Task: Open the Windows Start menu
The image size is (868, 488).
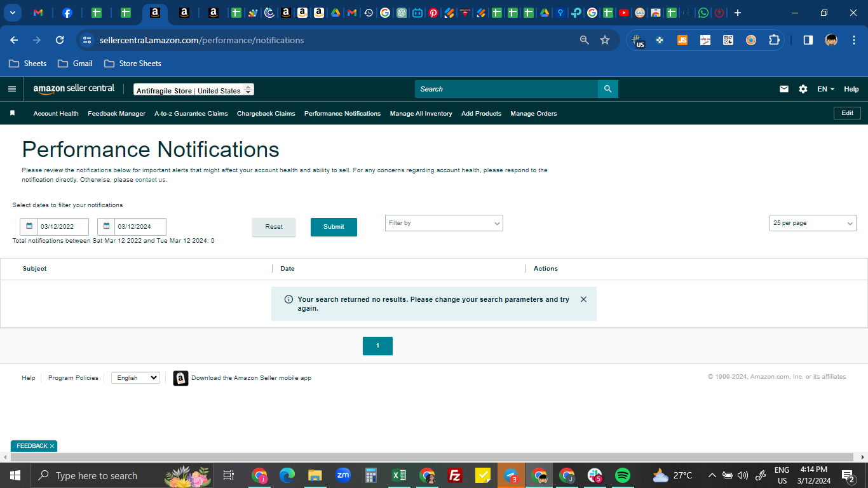Action: coord(15,475)
